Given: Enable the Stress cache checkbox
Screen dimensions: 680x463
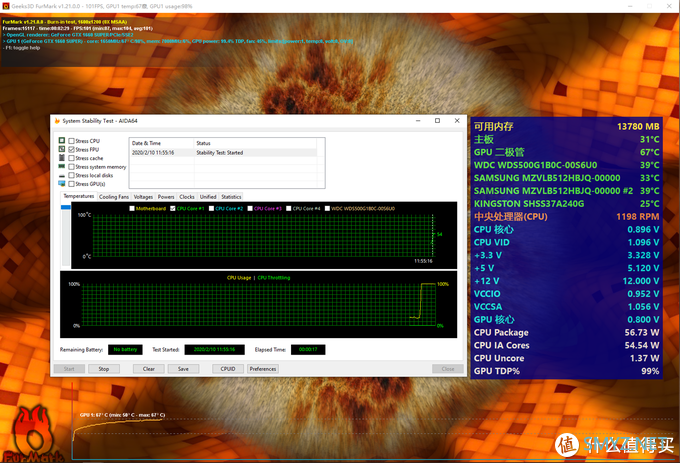Looking at the screenshot, I should [72, 158].
